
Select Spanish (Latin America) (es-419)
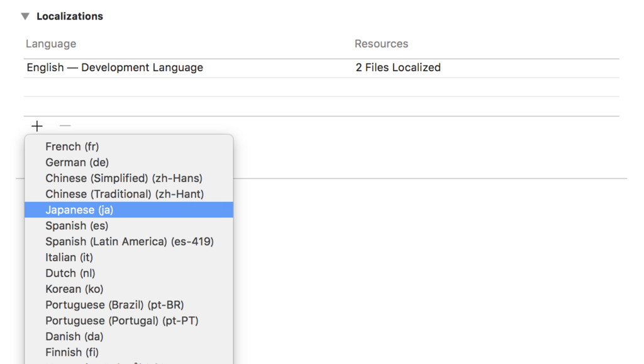point(129,241)
